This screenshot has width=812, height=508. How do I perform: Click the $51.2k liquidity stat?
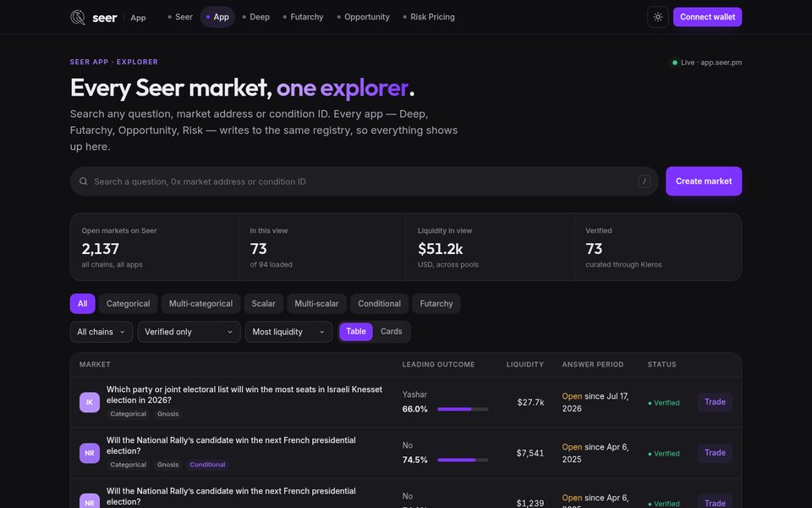point(491,247)
